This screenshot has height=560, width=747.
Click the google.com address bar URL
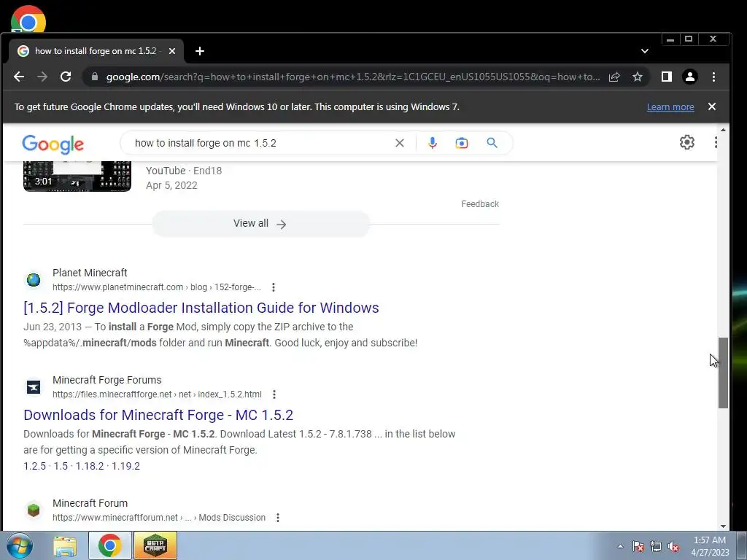tap(353, 77)
